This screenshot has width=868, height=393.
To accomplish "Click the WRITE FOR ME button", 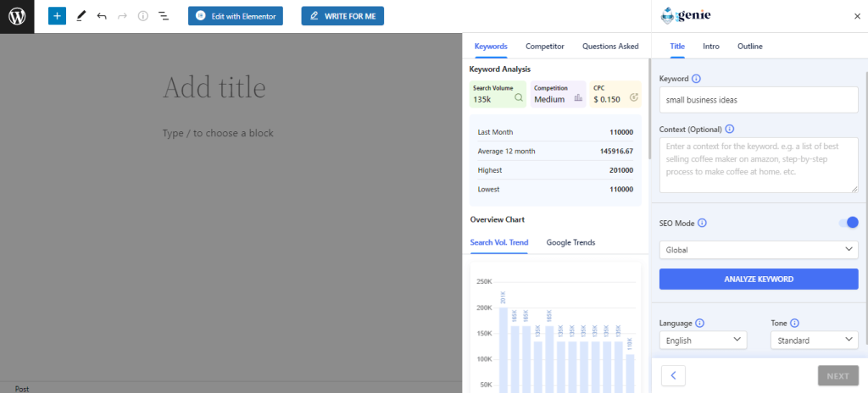I will click(342, 16).
